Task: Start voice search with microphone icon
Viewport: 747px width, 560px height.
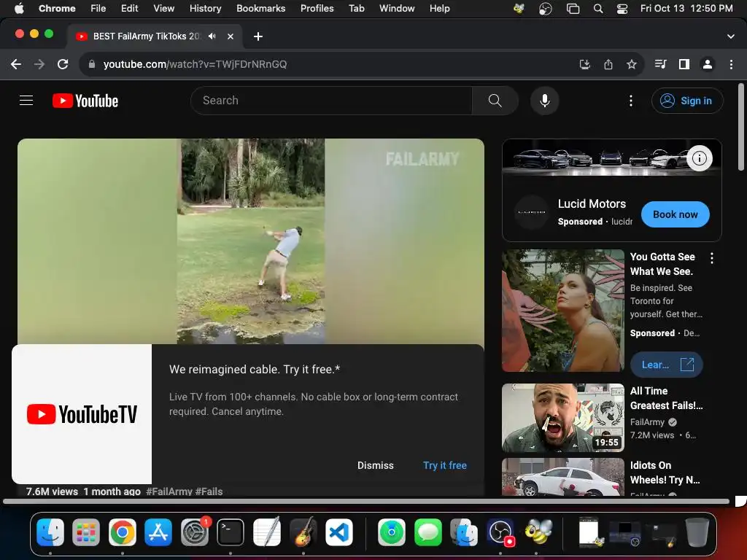Action: pyautogui.click(x=544, y=101)
